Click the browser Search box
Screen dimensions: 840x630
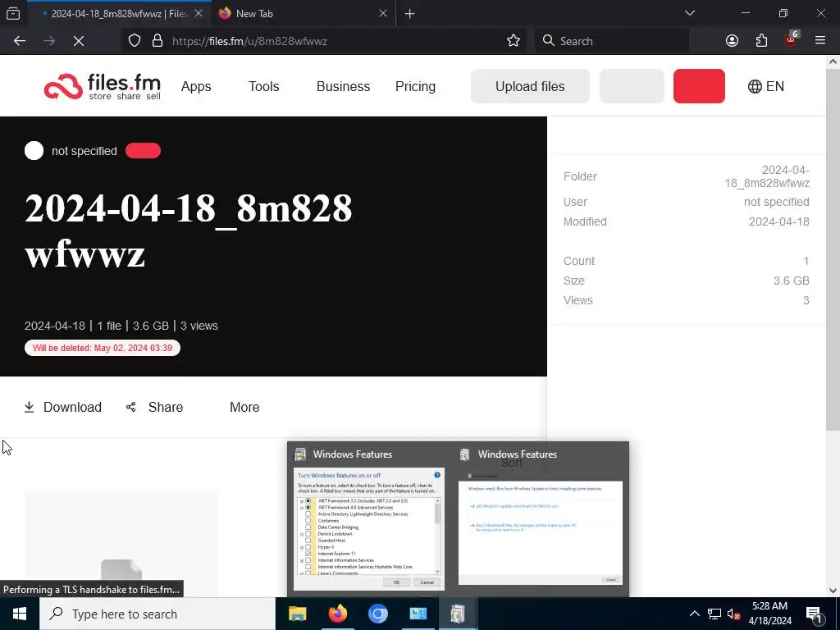[x=612, y=41]
